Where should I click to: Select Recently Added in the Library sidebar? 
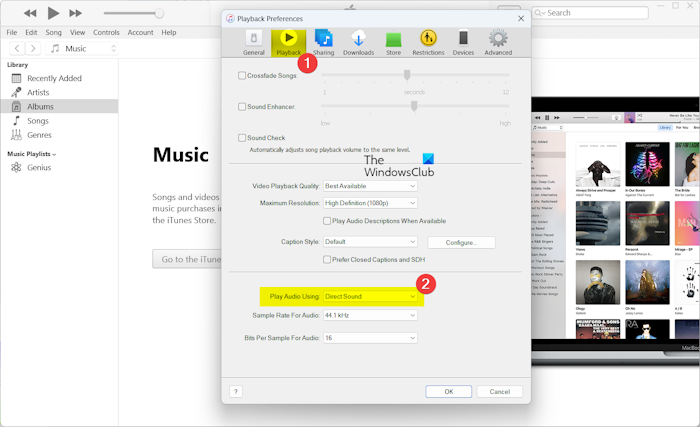pos(59,78)
